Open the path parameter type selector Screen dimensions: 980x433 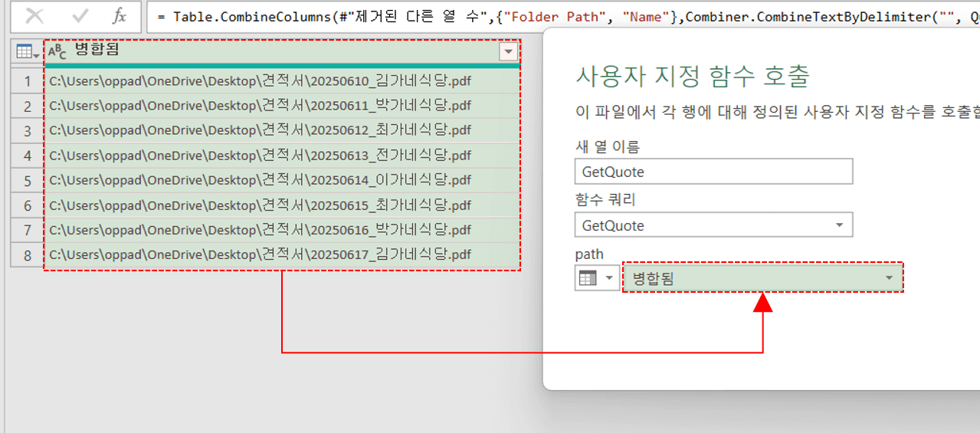tap(597, 278)
